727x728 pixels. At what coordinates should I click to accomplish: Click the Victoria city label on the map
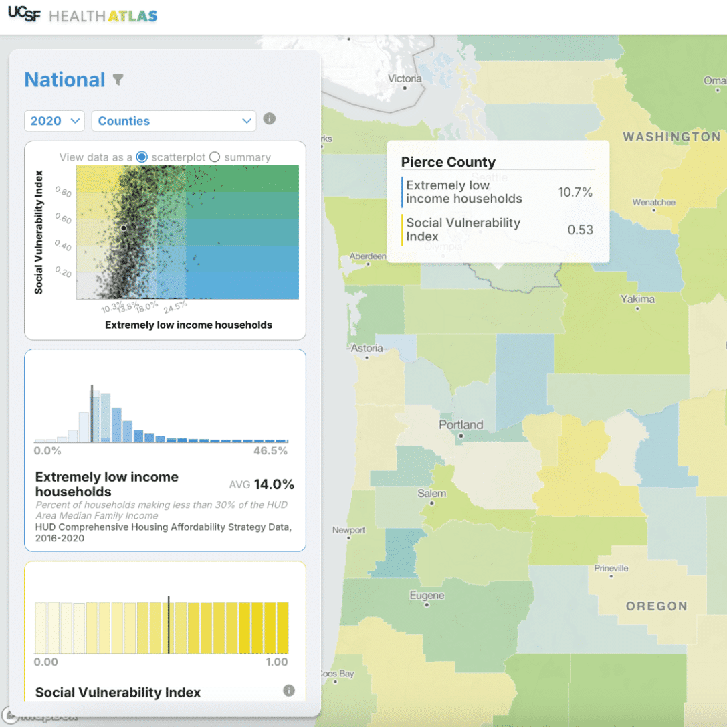(405, 78)
